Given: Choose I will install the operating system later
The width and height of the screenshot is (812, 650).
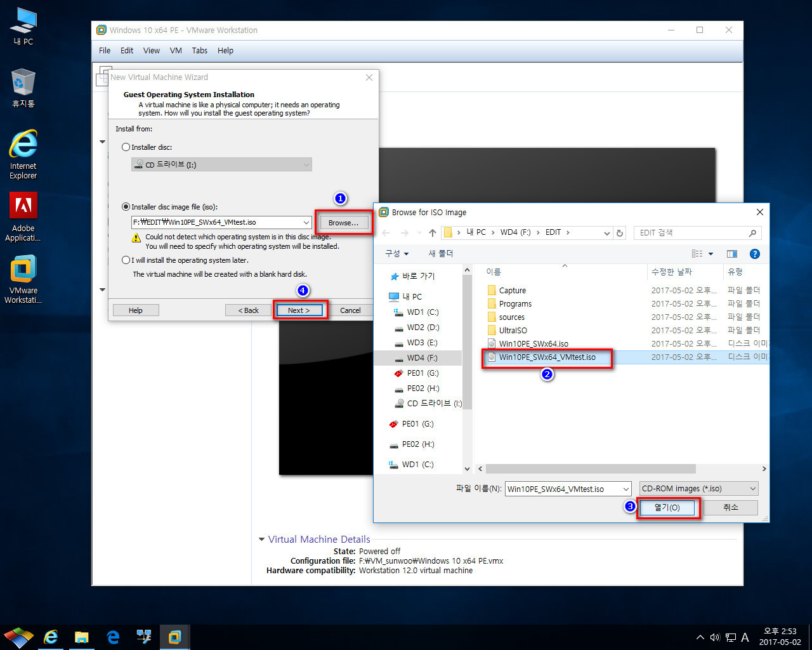Looking at the screenshot, I should click(126, 260).
